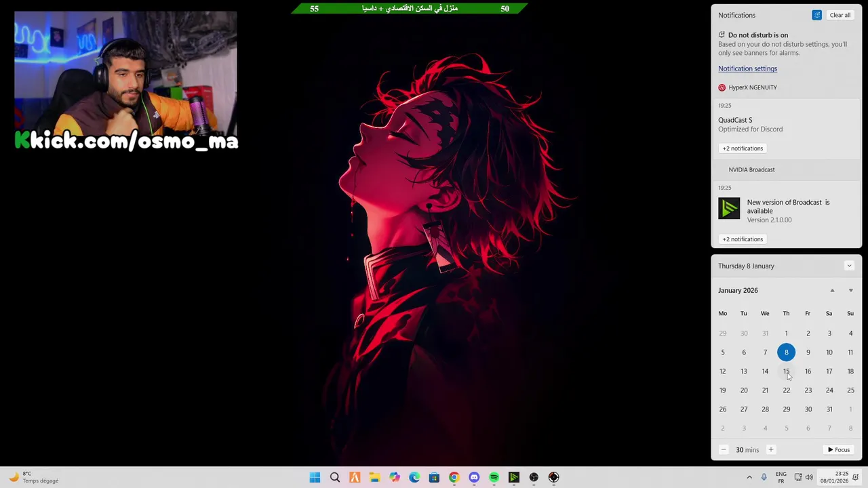Select 15 in the calendar
Screen dimensions: 868x488
(x=786, y=371)
